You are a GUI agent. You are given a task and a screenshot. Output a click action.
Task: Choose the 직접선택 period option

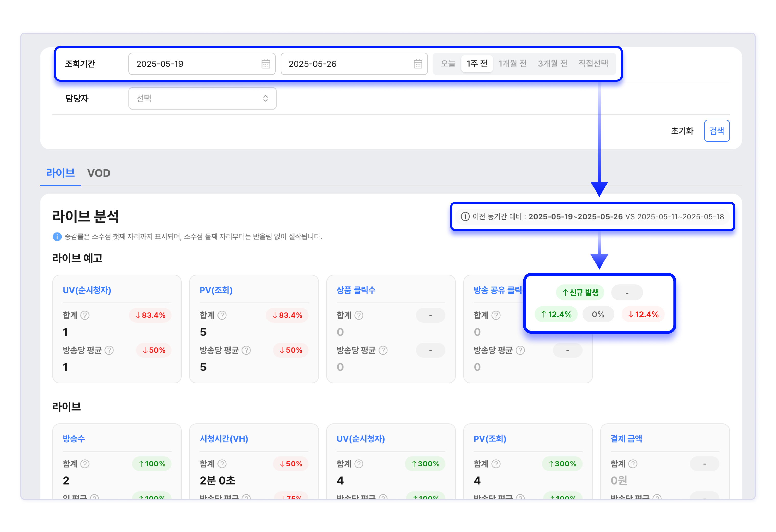(x=593, y=64)
